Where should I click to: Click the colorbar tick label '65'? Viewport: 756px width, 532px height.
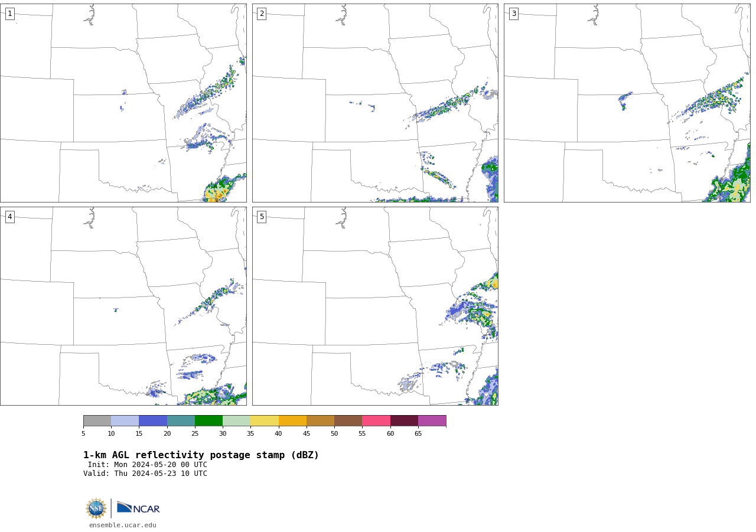pos(418,434)
